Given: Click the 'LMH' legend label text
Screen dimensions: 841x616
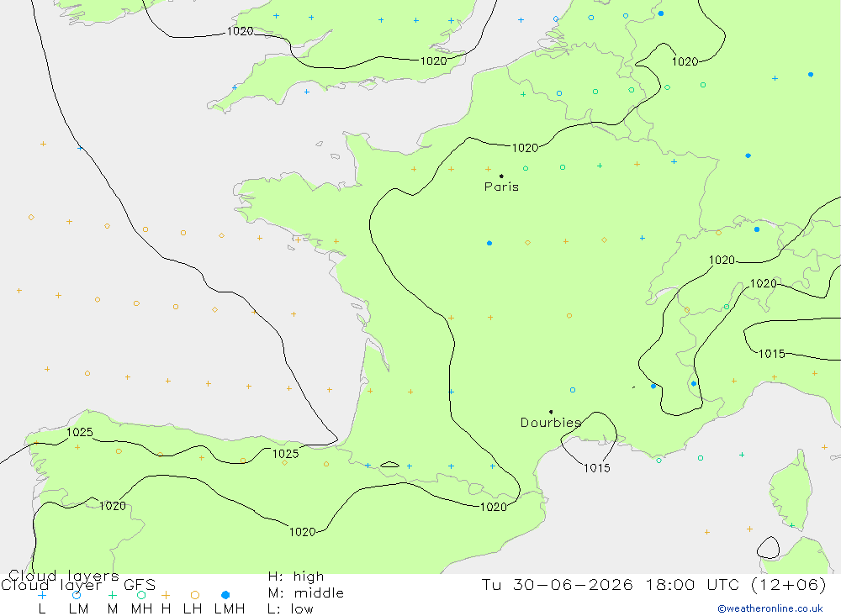Looking at the screenshot, I should 230,609.
